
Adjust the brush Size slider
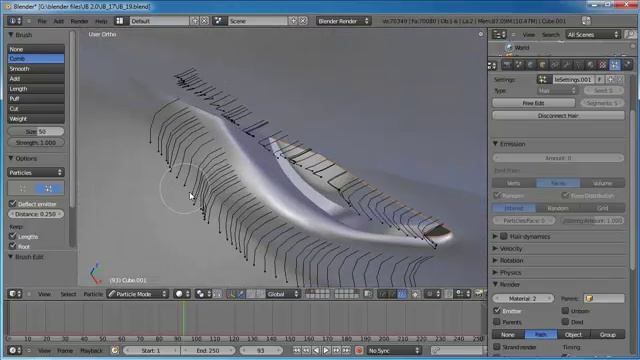coord(36,131)
